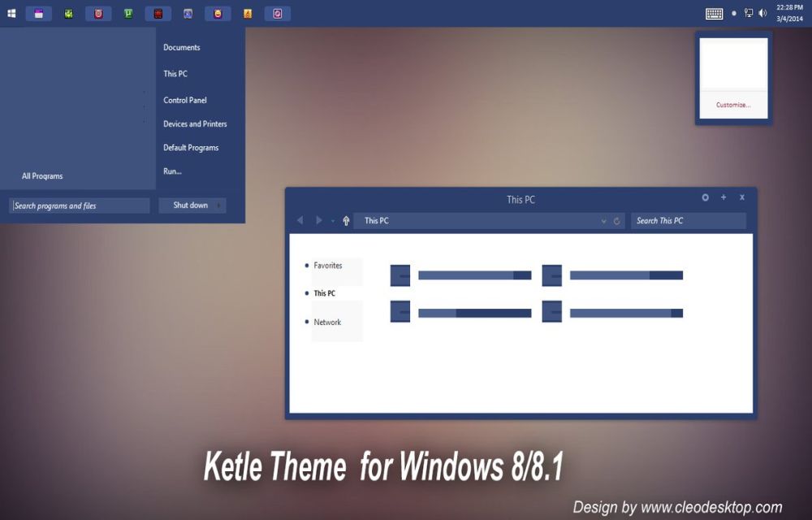812x520 pixels.
Task: Open the pink target-style taskbar icon
Action: [98, 14]
